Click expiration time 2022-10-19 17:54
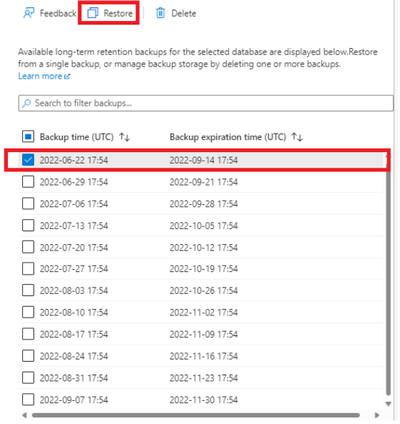The height and width of the screenshot is (424, 400). click(x=204, y=269)
